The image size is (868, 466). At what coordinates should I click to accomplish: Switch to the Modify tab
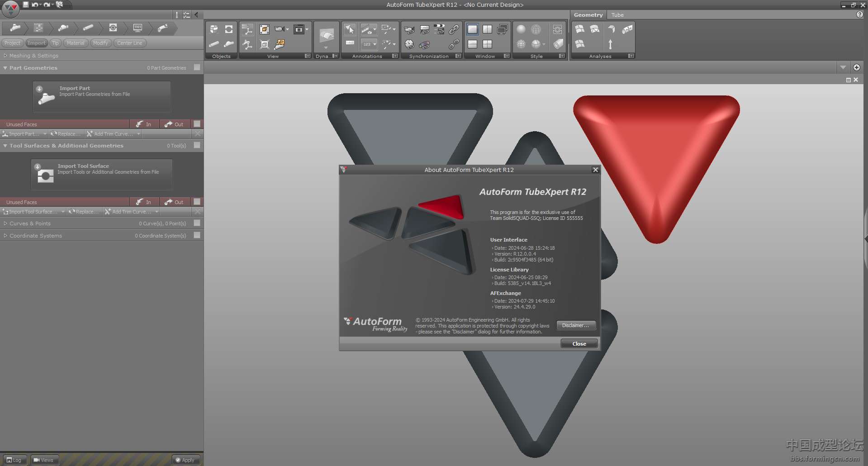pos(100,43)
